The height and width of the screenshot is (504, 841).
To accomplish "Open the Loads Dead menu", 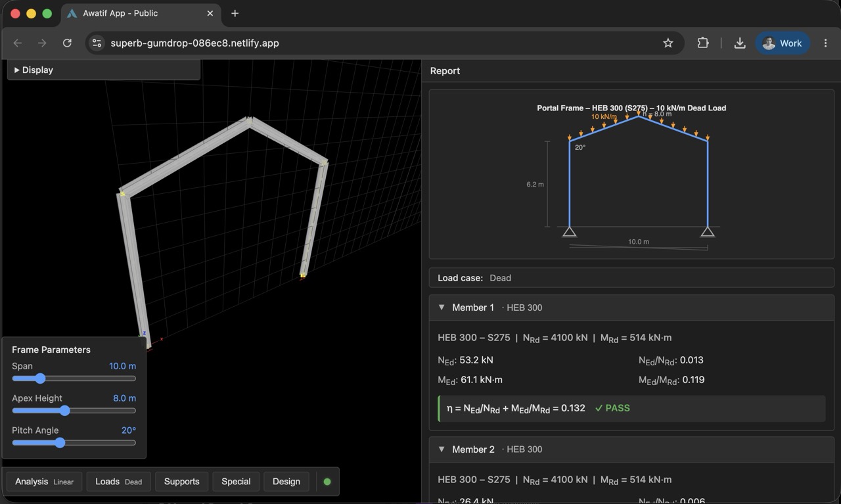I will (118, 482).
